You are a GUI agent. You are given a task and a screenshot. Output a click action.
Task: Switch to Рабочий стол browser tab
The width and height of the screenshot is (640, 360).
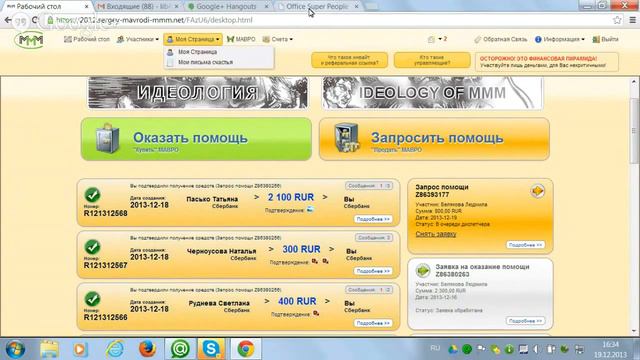tap(47, 7)
